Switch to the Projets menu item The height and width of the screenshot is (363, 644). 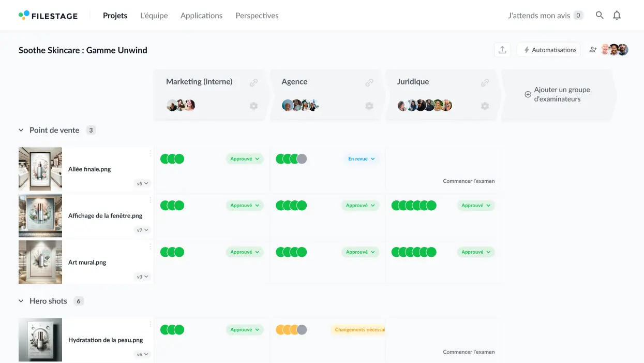(x=115, y=15)
